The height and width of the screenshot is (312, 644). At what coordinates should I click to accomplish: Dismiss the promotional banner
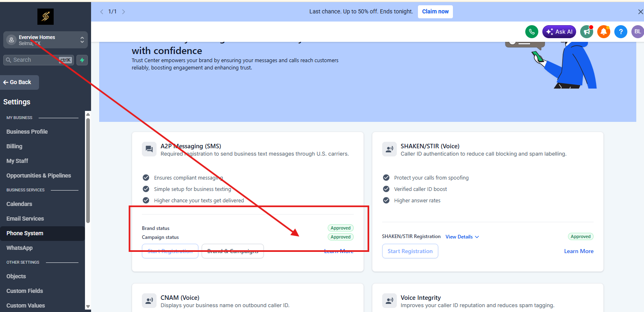pyautogui.click(x=640, y=12)
